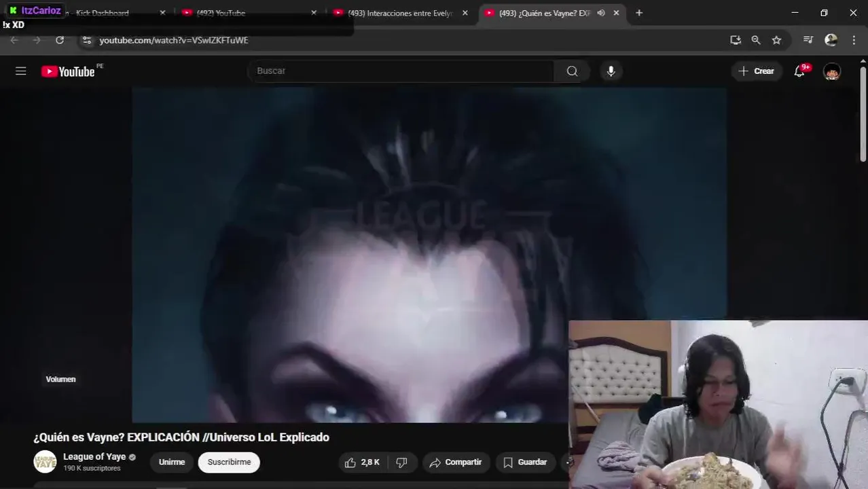Click the youtube.com URL in address bar
This screenshot has width=868, height=489.
[x=174, y=40]
